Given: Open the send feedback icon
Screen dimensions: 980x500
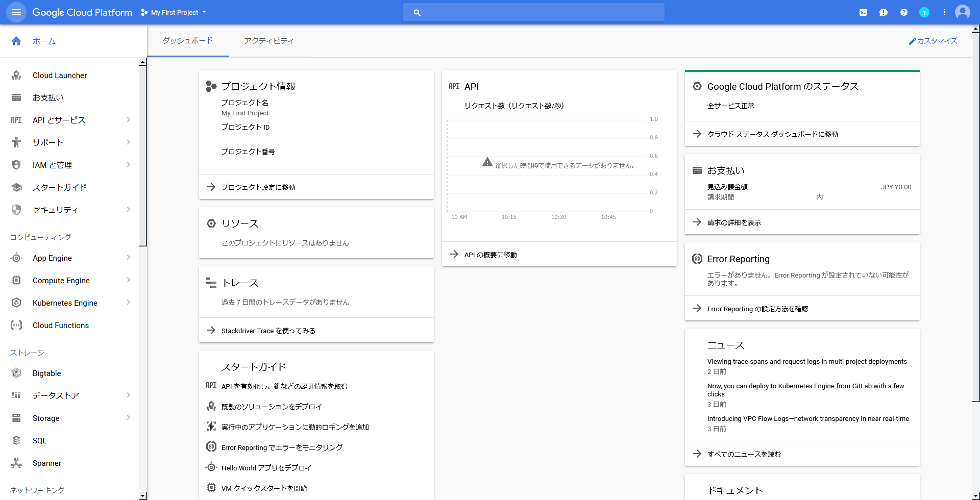Looking at the screenshot, I should [883, 12].
